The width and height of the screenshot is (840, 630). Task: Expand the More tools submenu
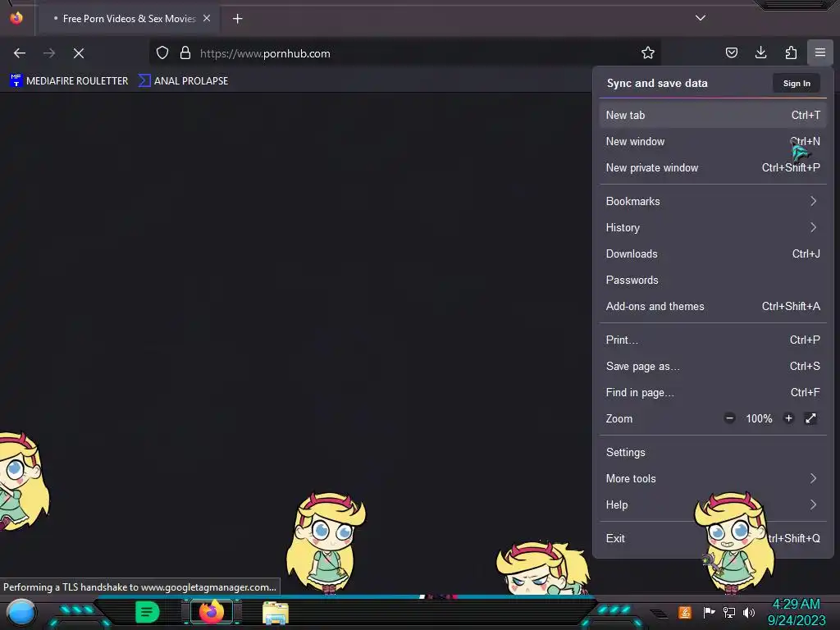713,478
